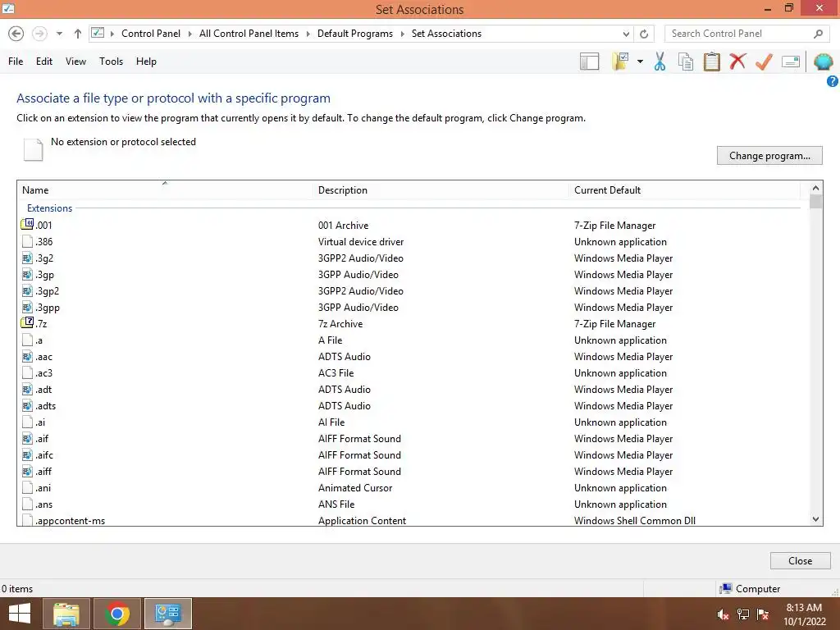Select the .ai extension row
Screen dimensions: 840x630
point(410,422)
